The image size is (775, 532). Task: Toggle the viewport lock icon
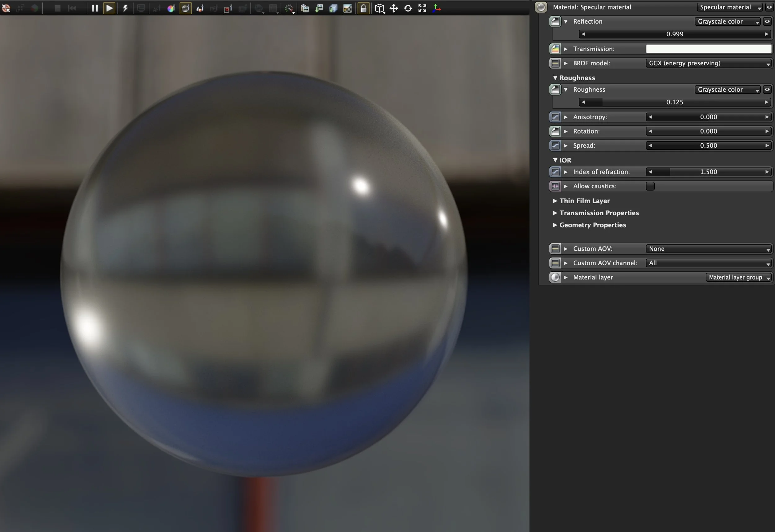(x=364, y=8)
